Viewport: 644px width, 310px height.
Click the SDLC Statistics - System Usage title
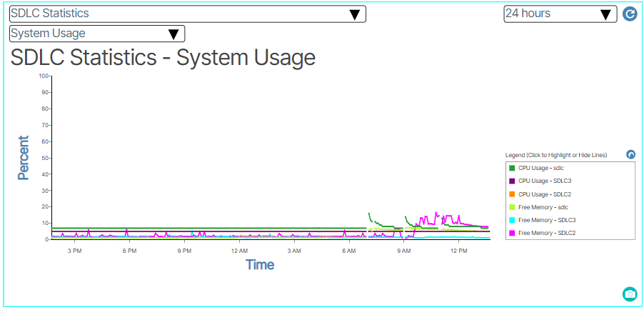tap(163, 57)
